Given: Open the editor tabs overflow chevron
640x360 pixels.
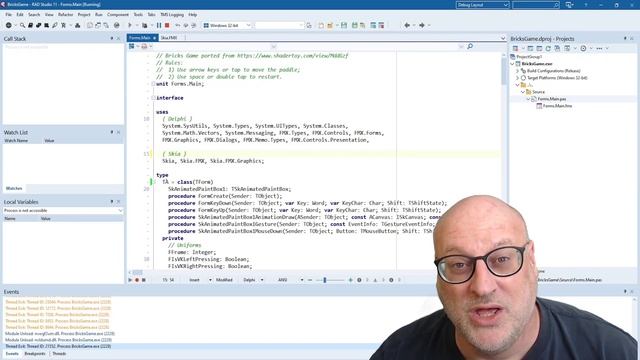Looking at the screenshot, I should coord(503,38).
